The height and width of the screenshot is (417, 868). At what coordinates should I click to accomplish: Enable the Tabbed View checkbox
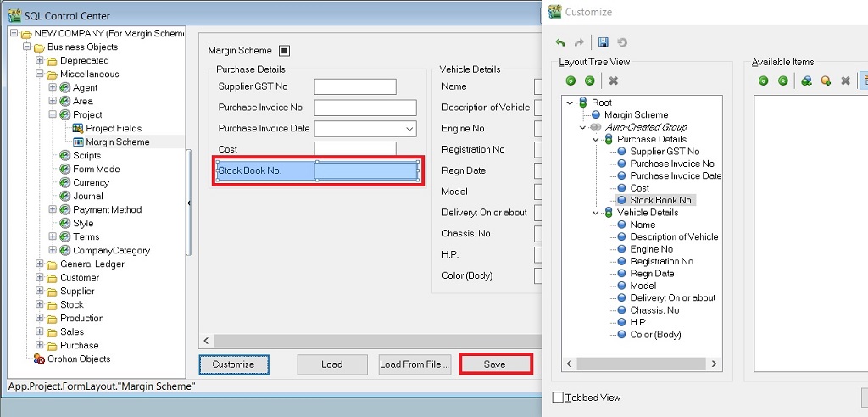click(x=558, y=397)
